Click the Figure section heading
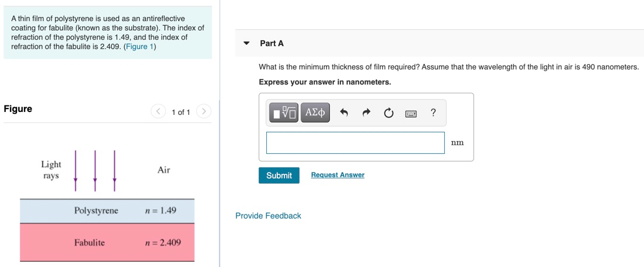Image resolution: width=644 pixels, height=267 pixels. pos(18,109)
